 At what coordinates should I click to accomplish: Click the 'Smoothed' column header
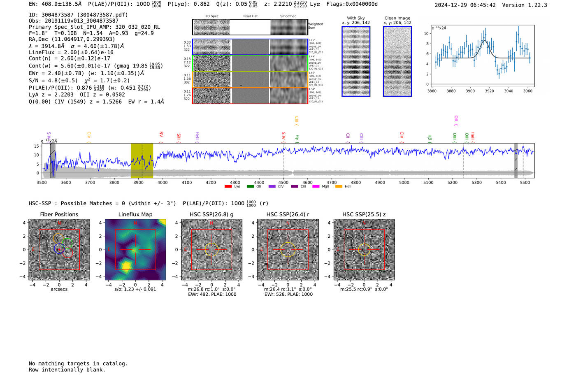coord(288,16)
